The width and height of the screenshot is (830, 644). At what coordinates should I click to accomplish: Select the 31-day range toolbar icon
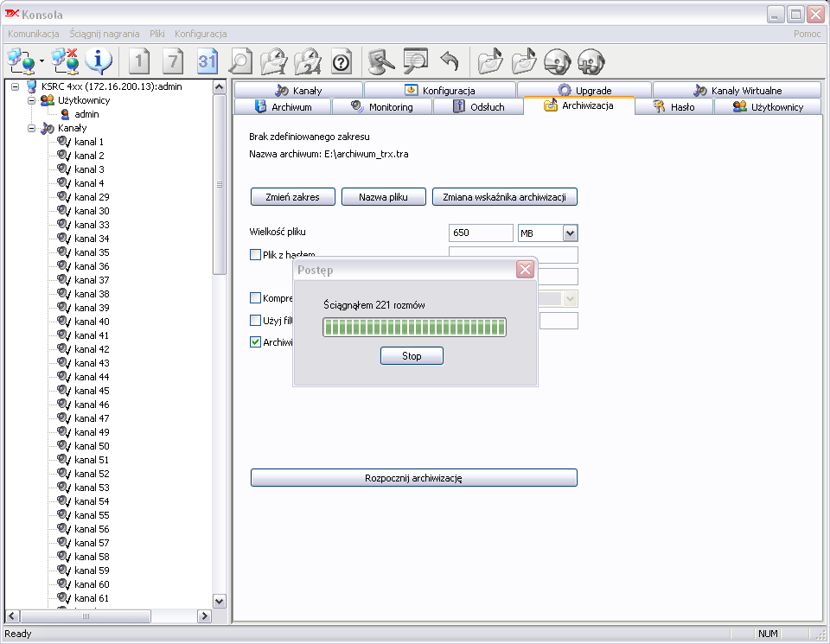[x=207, y=61]
